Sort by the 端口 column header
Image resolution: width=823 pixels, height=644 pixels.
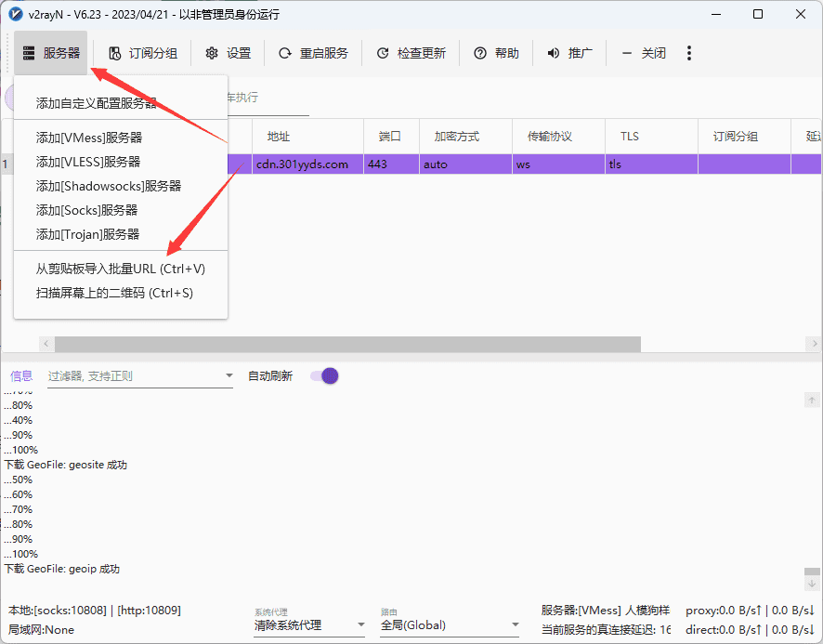click(x=392, y=137)
